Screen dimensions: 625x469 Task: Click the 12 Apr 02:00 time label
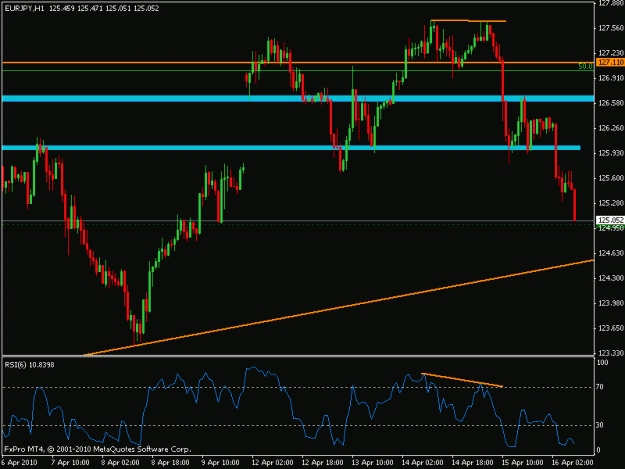(x=272, y=463)
